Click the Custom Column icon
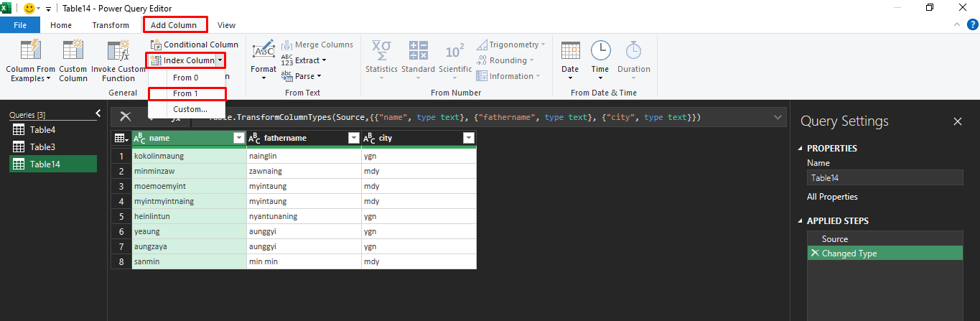 (x=73, y=50)
